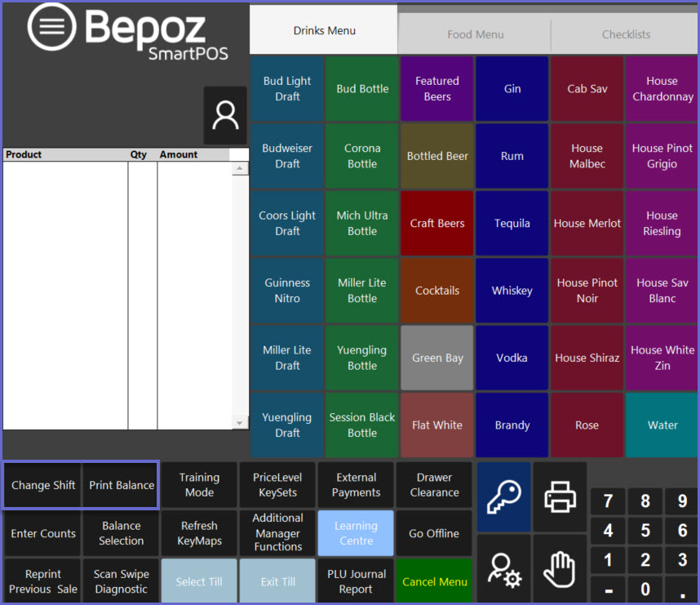Click the hand stop icon button
Image resolution: width=700 pixels, height=605 pixels.
point(560,569)
